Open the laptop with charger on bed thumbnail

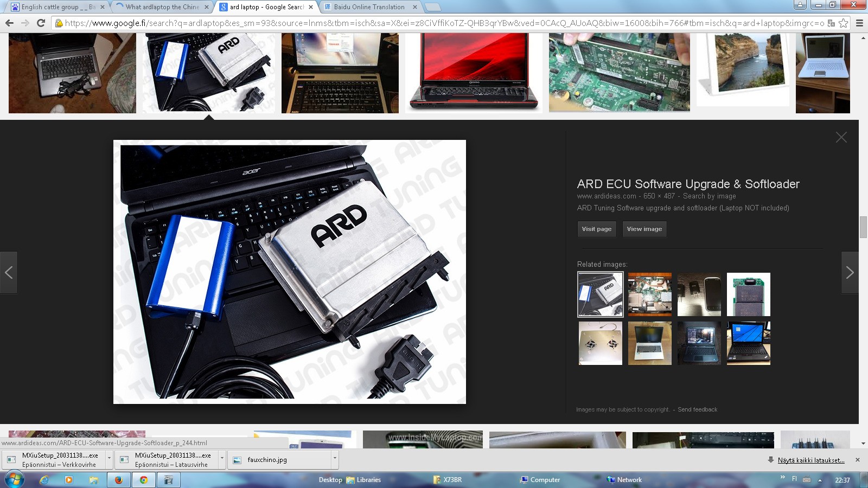pos(72,73)
